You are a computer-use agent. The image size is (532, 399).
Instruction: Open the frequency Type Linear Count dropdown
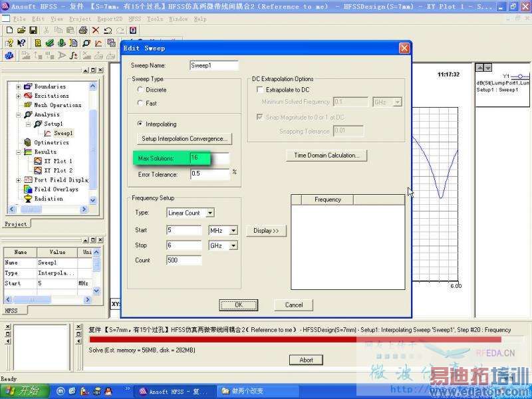tap(210, 213)
